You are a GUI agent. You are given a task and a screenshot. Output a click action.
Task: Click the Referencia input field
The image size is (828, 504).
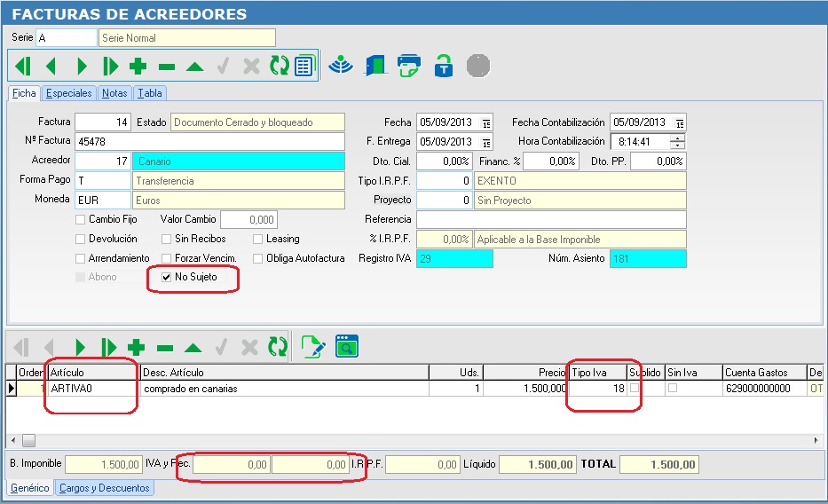[x=551, y=219]
